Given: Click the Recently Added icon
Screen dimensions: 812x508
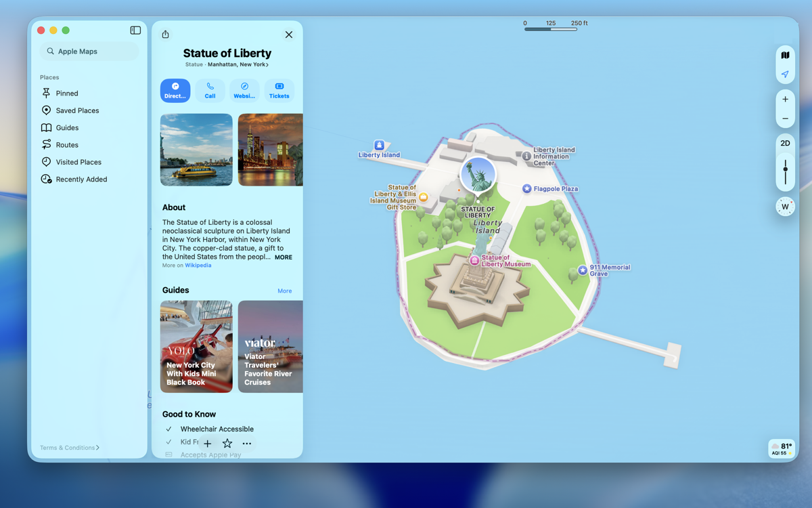Looking at the screenshot, I should pos(46,179).
